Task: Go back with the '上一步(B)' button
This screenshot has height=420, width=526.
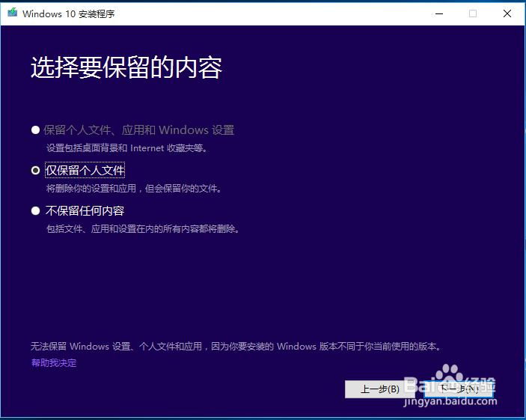Action: tap(380, 389)
